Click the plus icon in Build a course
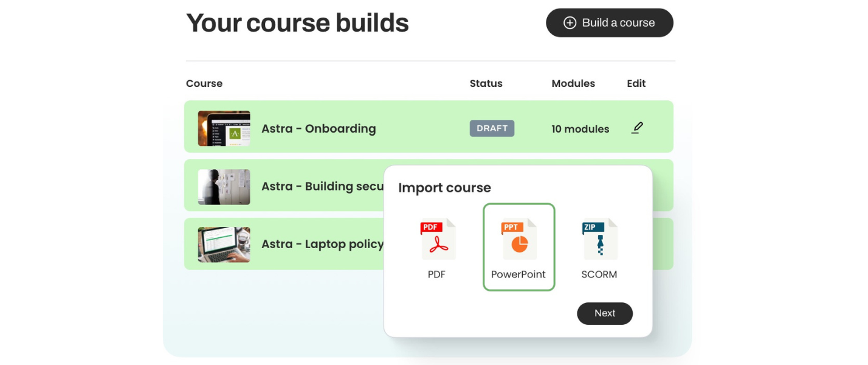 coord(570,23)
